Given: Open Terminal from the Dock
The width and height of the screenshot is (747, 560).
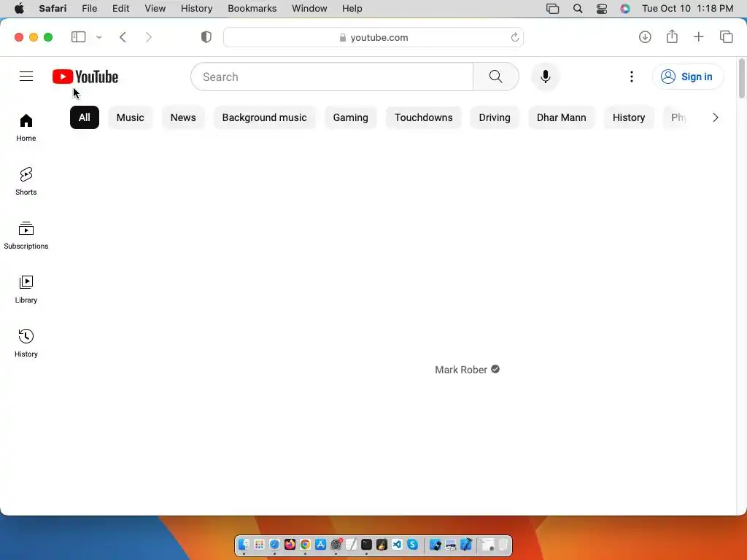Looking at the screenshot, I should (x=366, y=544).
